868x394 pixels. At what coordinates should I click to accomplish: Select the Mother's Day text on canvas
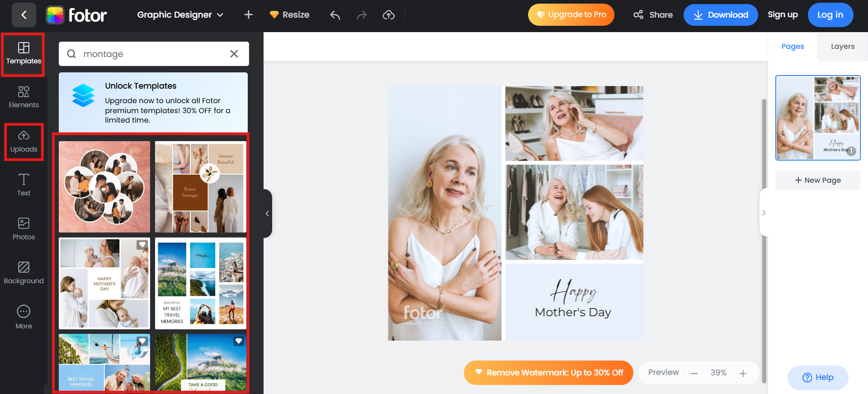pos(573,312)
